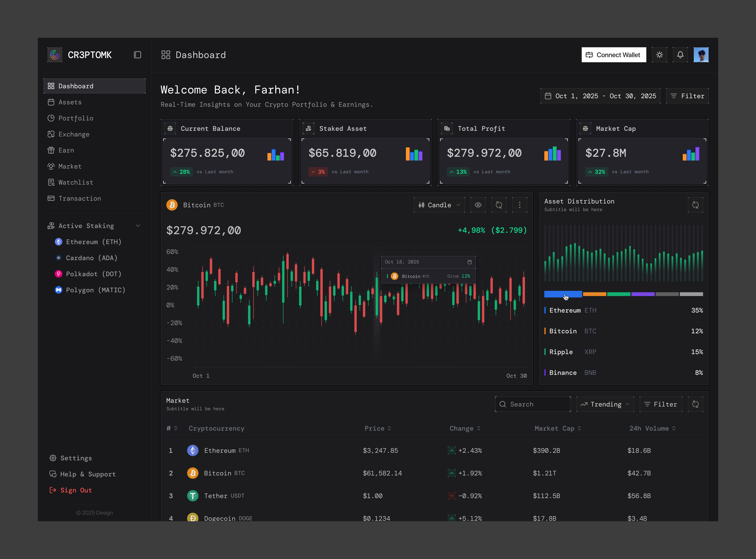Open Settings
Screen dimensions: 756x559
71,458
